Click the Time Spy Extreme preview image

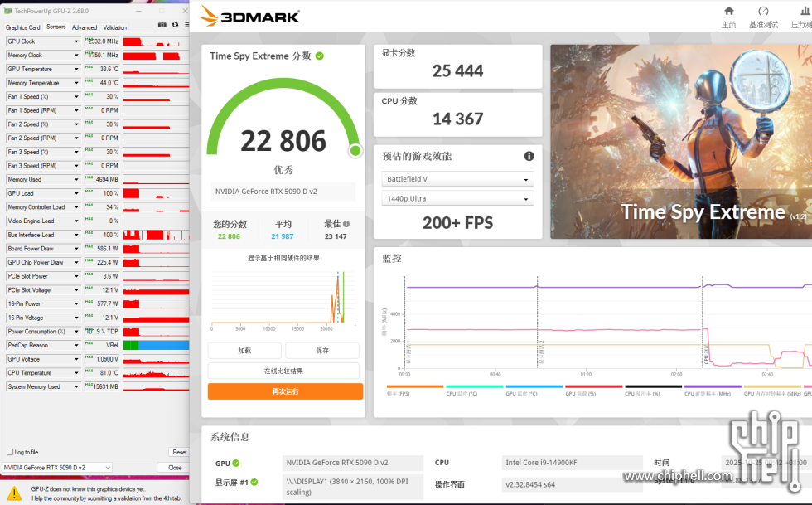pos(681,142)
